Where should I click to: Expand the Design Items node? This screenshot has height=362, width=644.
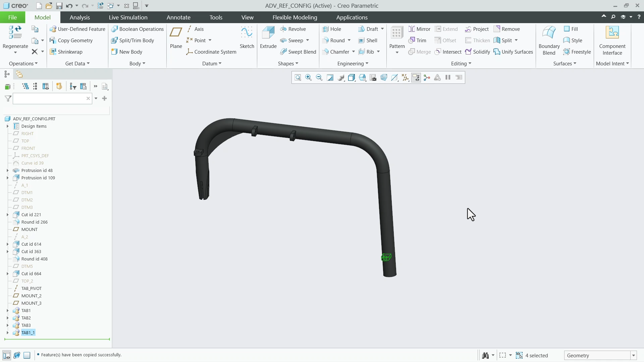click(7, 126)
